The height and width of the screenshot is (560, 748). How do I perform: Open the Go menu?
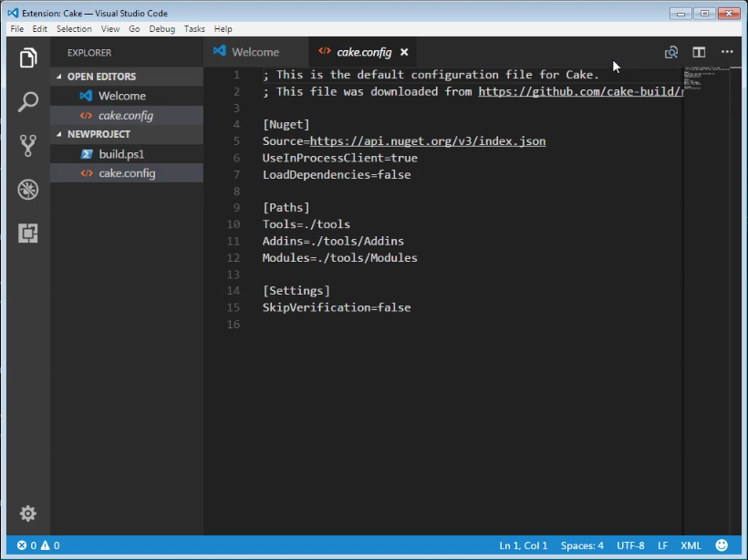point(134,28)
